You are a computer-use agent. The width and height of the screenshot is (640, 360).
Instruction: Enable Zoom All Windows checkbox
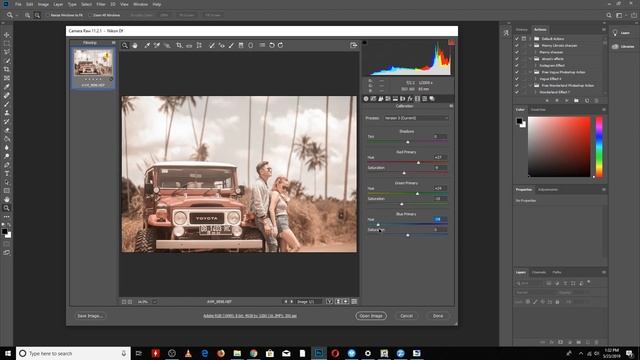pos(90,15)
